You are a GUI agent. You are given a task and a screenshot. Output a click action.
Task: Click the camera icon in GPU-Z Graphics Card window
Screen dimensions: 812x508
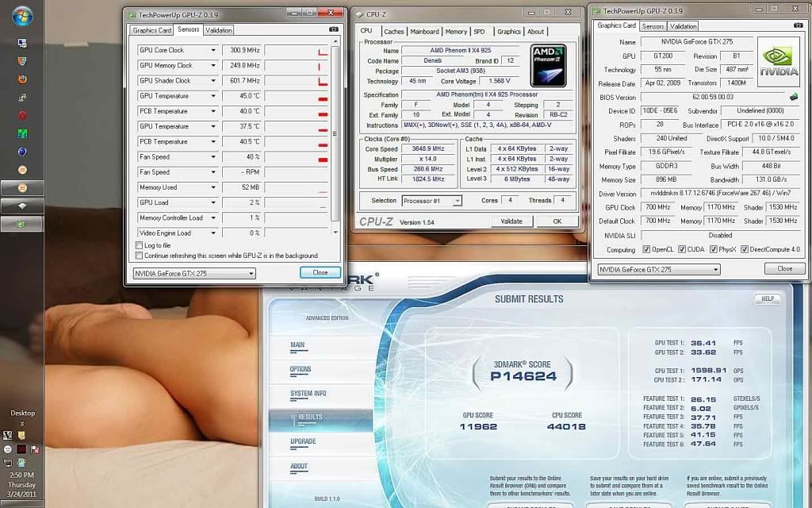(x=798, y=25)
